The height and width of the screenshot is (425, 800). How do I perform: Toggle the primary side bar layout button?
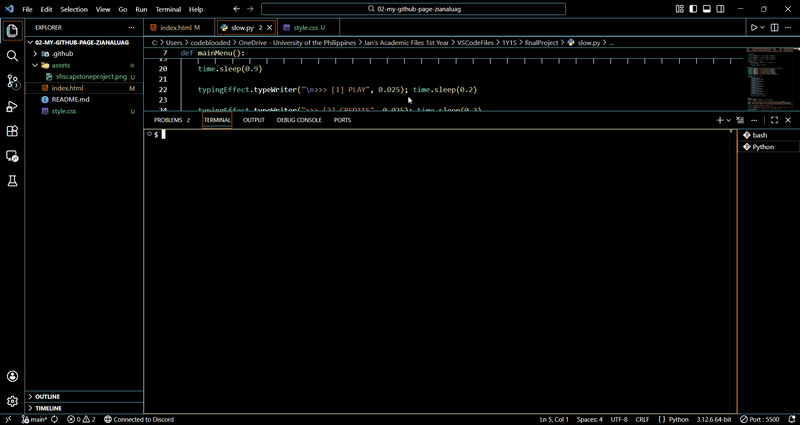(691, 9)
